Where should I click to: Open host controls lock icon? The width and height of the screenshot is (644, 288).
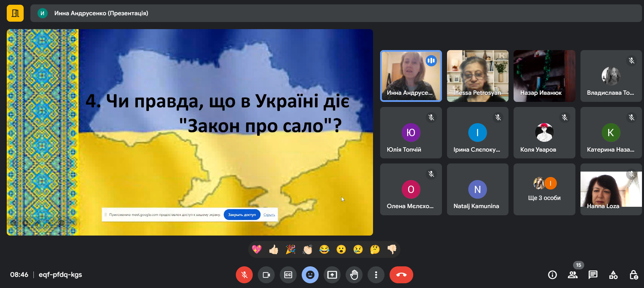point(634,275)
